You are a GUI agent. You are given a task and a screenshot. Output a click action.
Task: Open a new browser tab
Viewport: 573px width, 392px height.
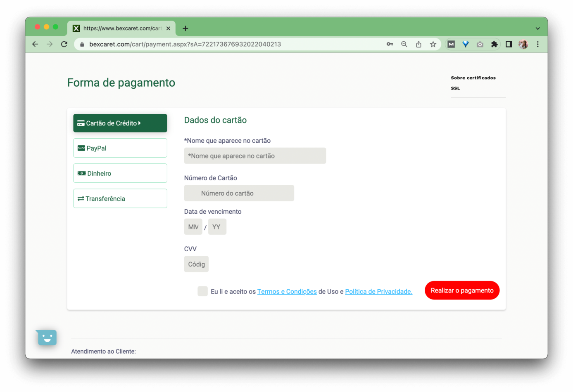185,28
